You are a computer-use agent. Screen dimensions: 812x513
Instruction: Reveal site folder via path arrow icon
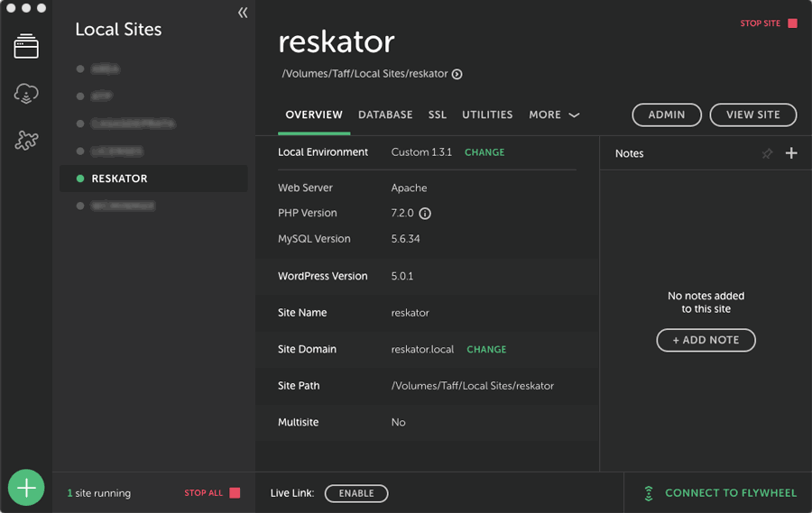tap(457, 74)
